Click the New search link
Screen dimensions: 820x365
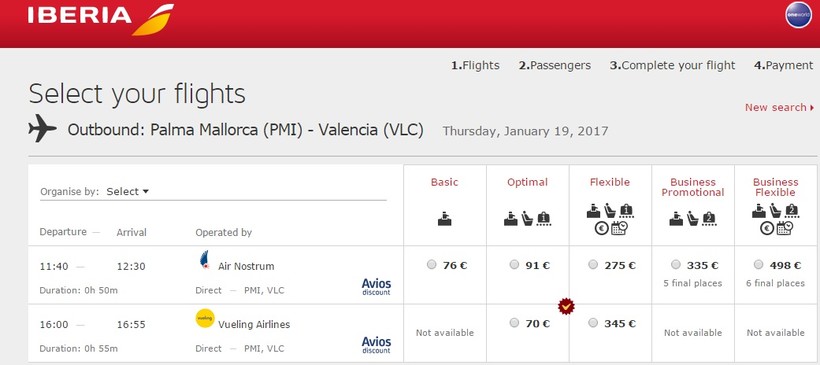coord(779,107)
